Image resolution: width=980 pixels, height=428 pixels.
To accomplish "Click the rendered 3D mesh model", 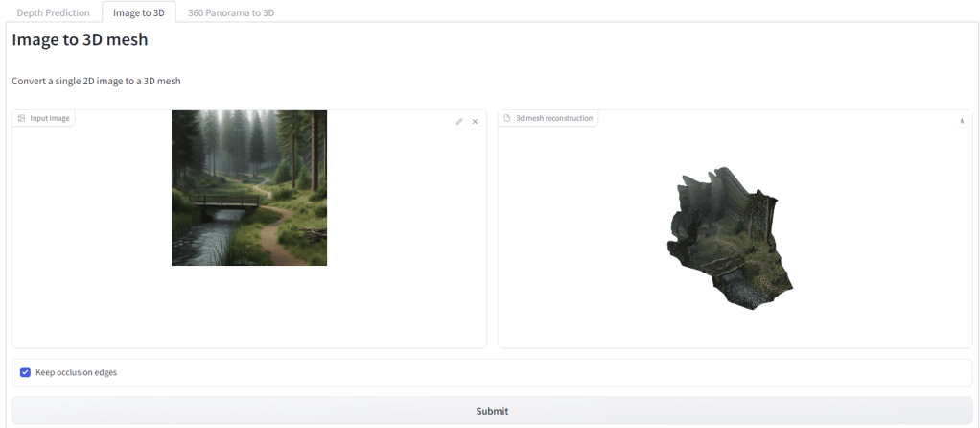I will [x=729, y=237].
